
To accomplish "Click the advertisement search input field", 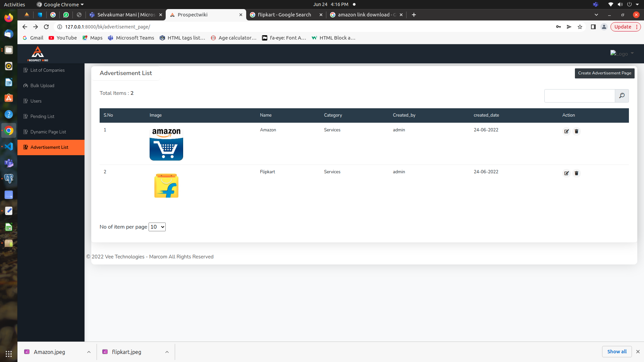I will tap(580, 96).
